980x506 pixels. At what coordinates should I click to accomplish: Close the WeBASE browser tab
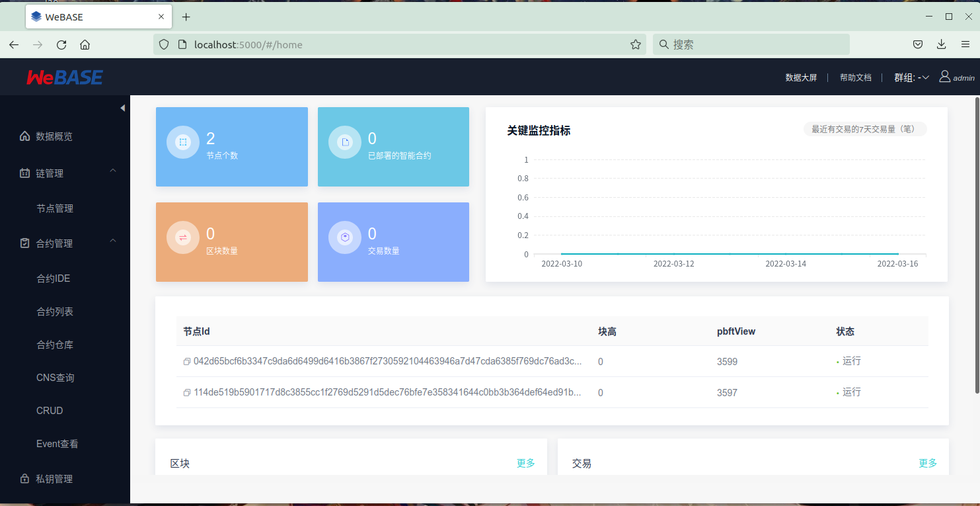(x=161, y=17)
